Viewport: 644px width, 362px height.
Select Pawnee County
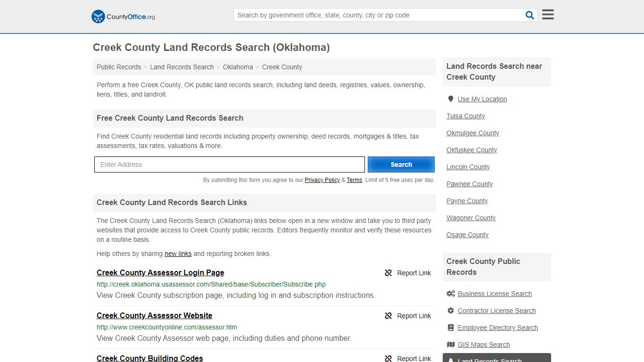pos(470,184)
